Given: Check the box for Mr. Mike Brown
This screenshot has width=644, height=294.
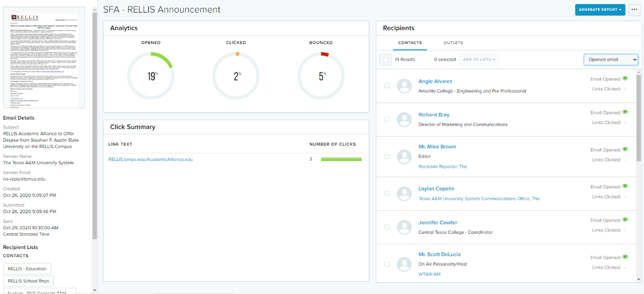Looking at the screenshot, I should pos(387,157).
